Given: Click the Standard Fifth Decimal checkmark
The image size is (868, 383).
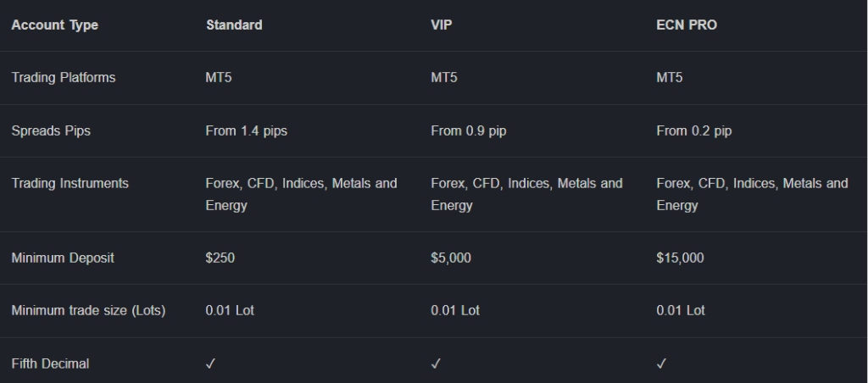Looking at the screenshot, I should 210,364.
